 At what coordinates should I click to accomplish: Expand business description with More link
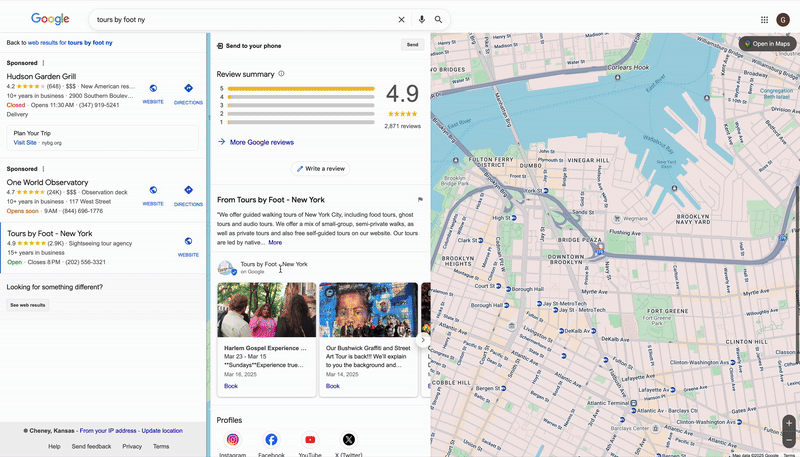pos(275,242)
